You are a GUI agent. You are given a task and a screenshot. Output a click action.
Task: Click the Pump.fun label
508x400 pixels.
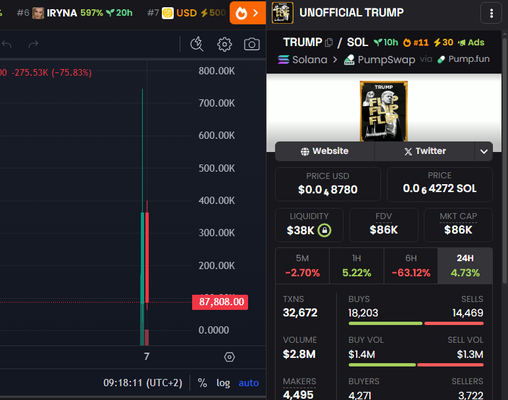click(x=463, y=59)
